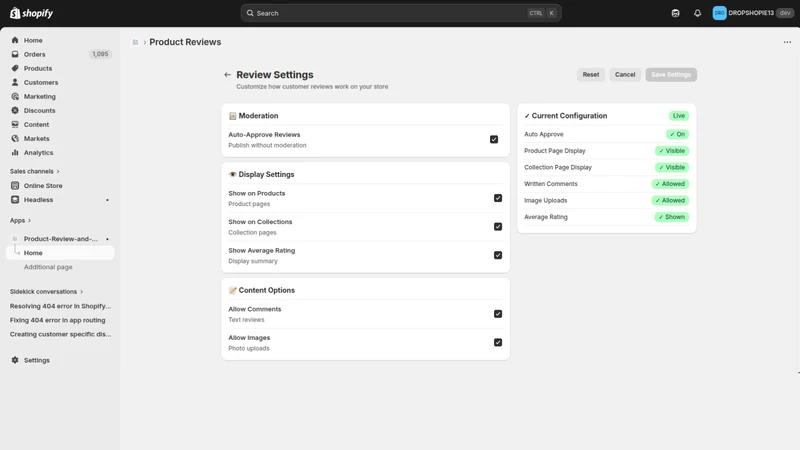Click the Cancel button
Viewport: 800px width, 450px height.
point(624,74)
